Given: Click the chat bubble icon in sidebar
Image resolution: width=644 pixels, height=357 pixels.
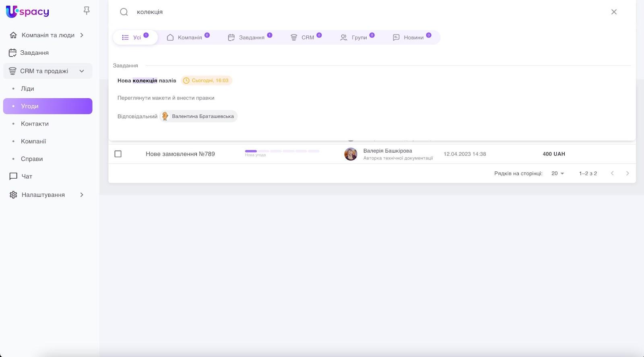Looking at the screenshot, I should coord(13,176).
